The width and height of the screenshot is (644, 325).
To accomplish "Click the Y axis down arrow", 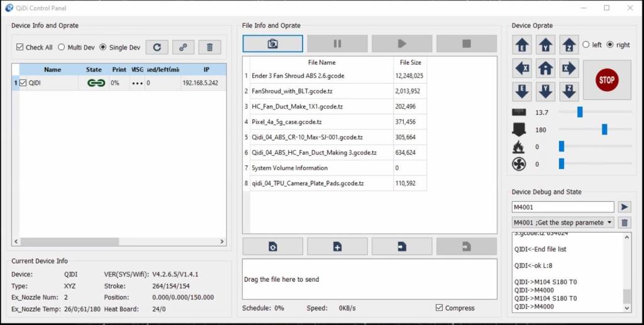I will (545, 91).
